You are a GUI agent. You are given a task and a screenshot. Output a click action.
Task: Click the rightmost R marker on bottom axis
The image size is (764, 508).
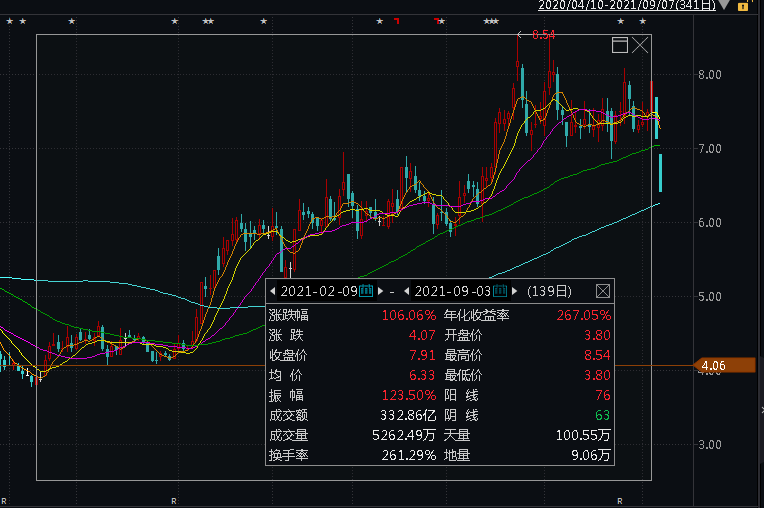620,499
